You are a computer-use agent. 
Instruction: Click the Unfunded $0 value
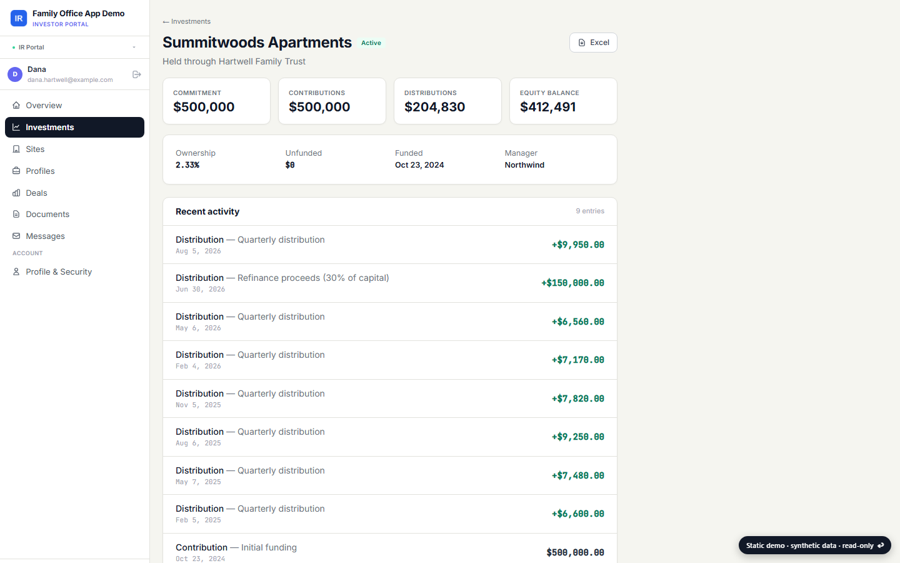tap(290, 165)
